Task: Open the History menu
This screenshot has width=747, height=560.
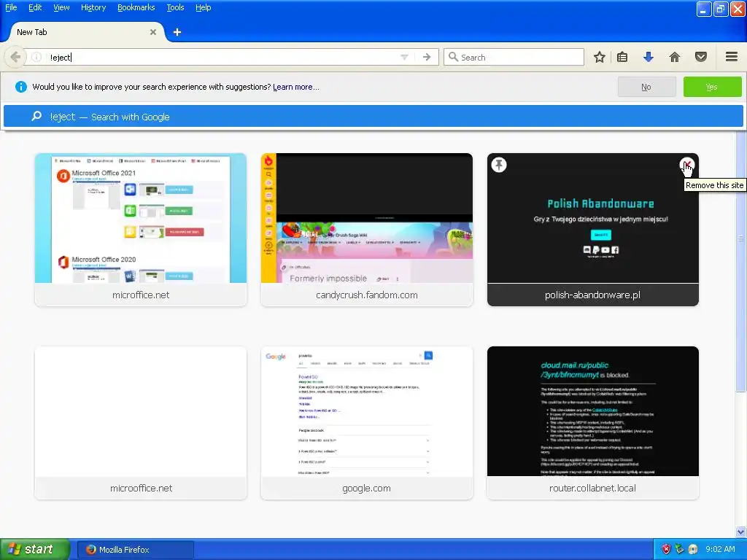Action: click(x=93, y=7)
